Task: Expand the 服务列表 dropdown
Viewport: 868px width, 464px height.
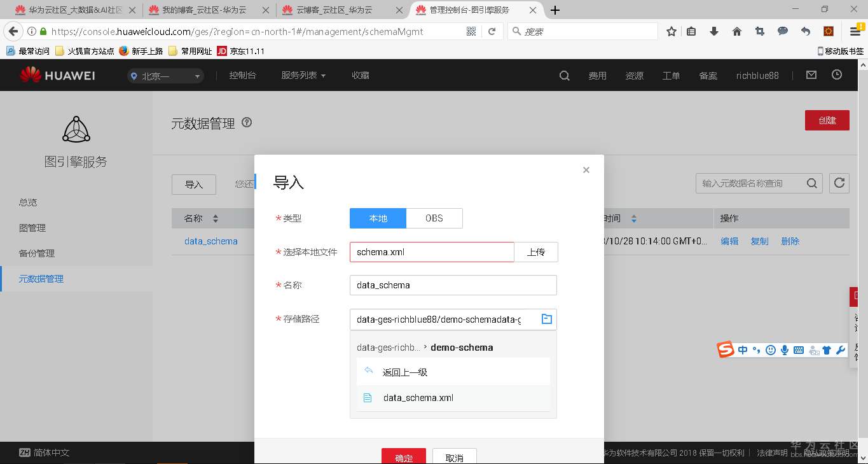Action: pyautogui.click(x=303, y=74)
